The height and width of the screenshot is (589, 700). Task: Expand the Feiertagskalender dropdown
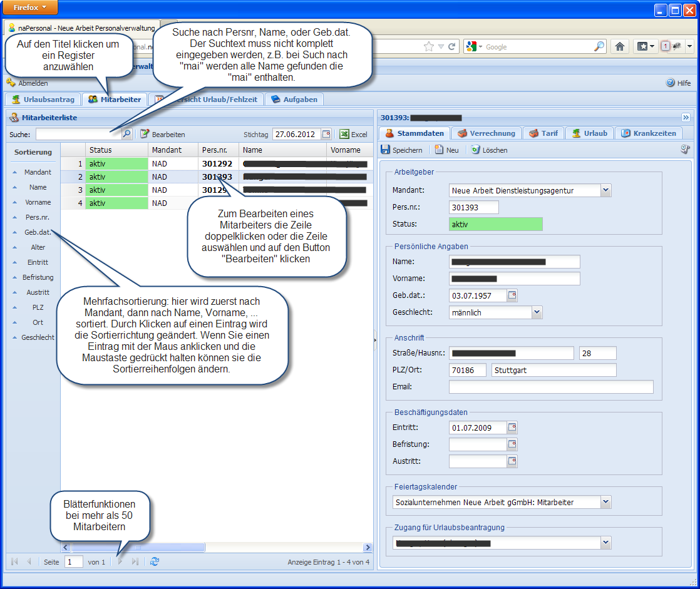pyautogui.click(x=605, y=502)
